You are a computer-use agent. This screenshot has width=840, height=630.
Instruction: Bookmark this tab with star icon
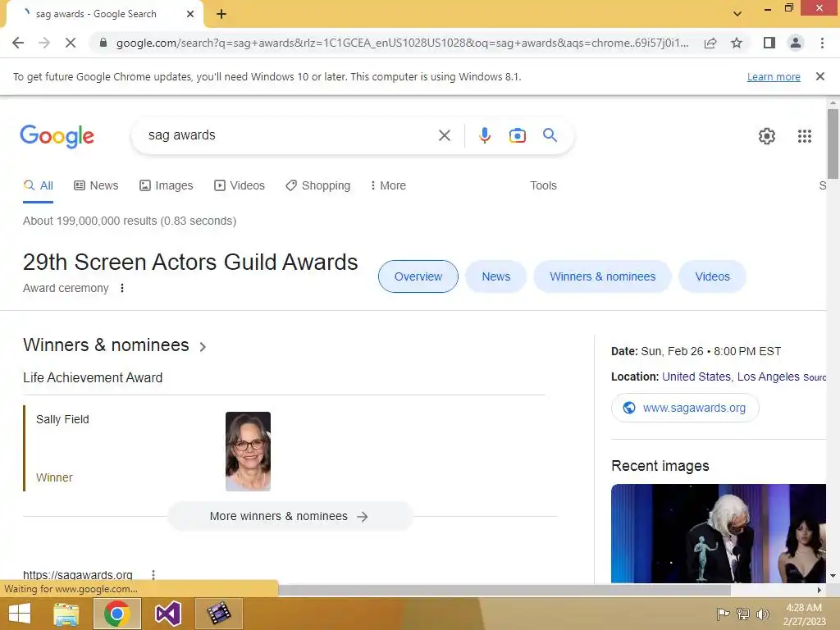[x=737, y=43]
